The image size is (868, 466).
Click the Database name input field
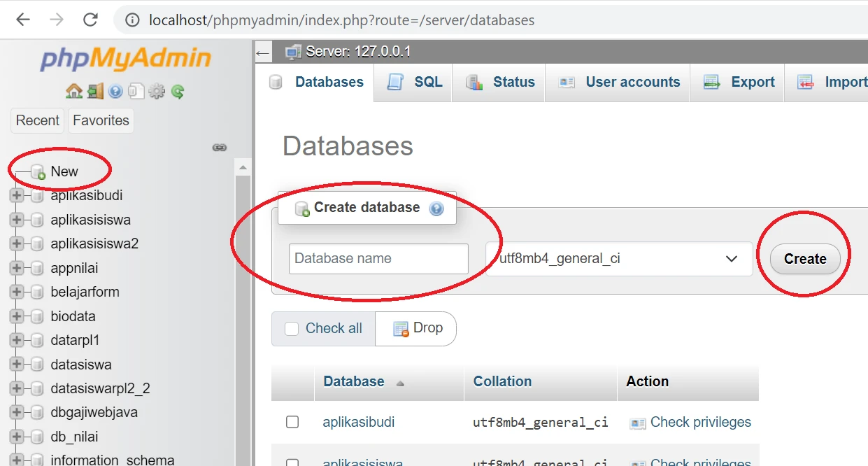coord(378,259)
